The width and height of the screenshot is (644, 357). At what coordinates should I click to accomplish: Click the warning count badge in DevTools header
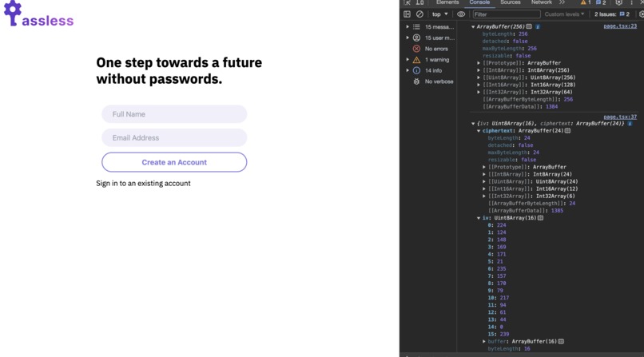(586, 2)
